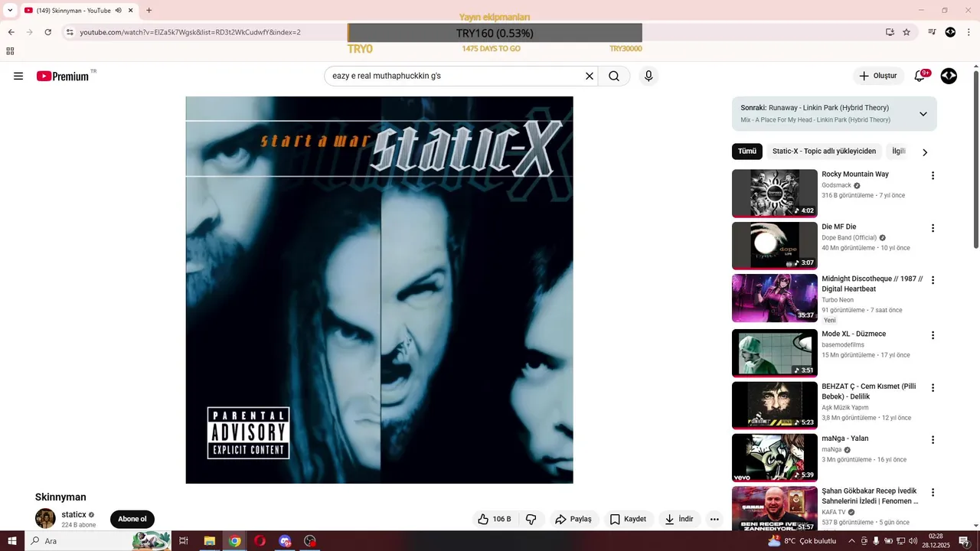Open options menu for Mode XL - Düzmece

click(933, 335)
